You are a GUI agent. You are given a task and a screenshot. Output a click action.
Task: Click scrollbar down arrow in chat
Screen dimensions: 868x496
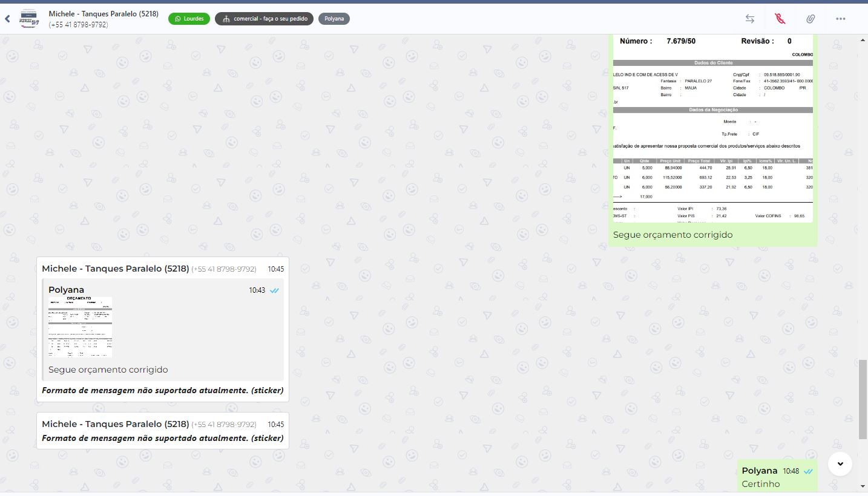click(x=863, y=486)
